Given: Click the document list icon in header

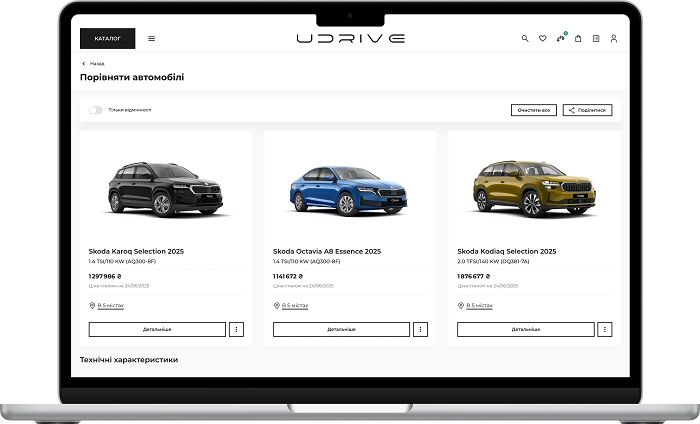Looking at the screenshot, I should (x=596, y=39).
